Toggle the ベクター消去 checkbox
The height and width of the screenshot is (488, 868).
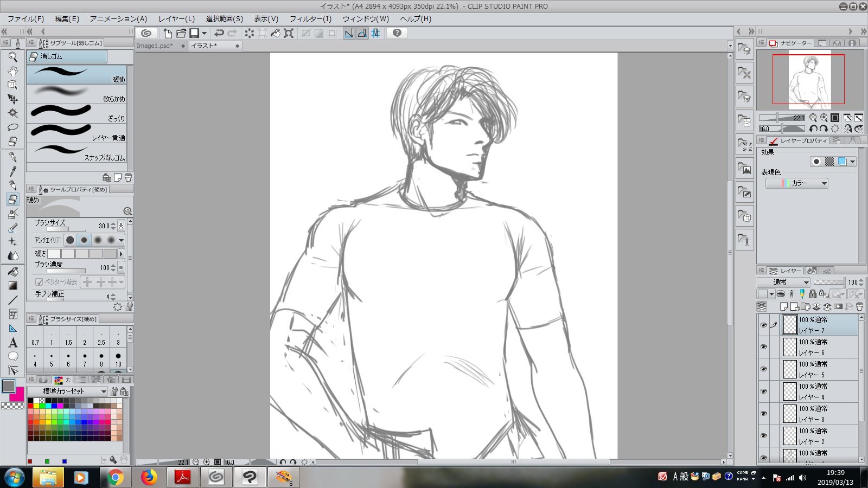tap(39, 282)
